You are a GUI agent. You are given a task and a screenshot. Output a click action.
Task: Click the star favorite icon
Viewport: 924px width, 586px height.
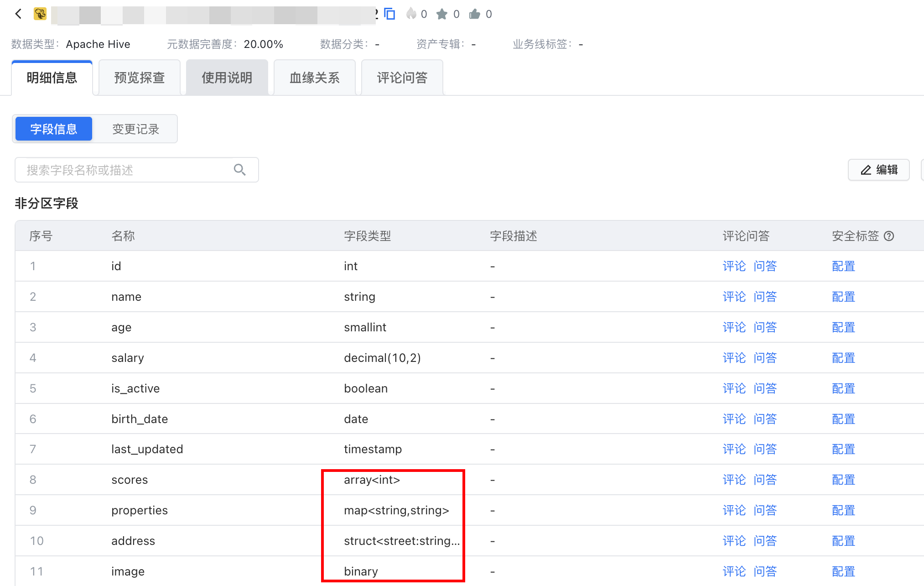tap(441, 14)
